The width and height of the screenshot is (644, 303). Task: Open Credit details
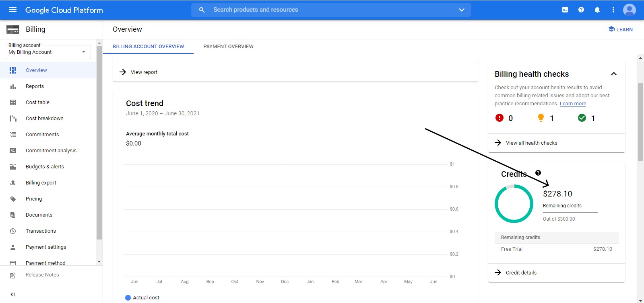521,273
